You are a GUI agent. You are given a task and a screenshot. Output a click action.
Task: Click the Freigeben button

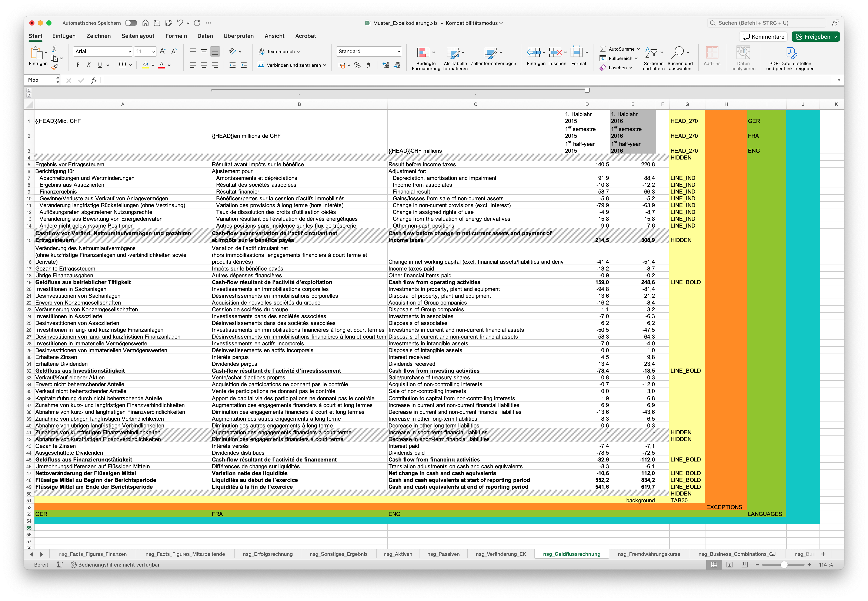click(815, 37)
